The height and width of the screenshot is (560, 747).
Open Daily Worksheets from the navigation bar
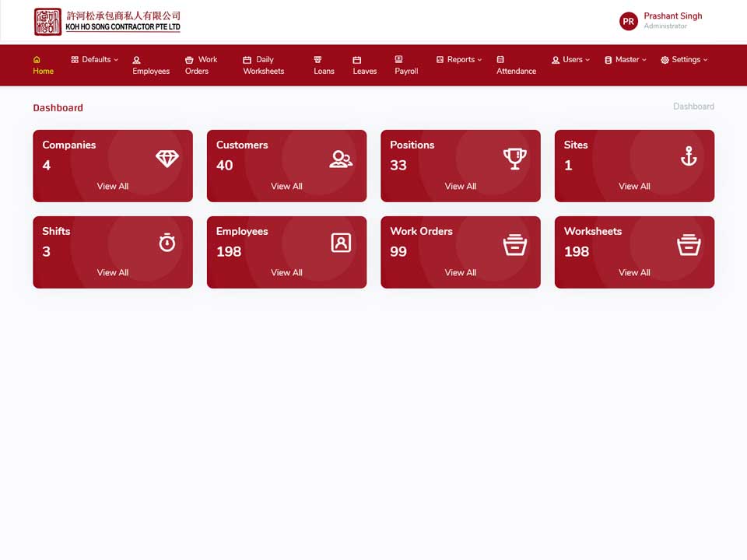pos(264,65)
